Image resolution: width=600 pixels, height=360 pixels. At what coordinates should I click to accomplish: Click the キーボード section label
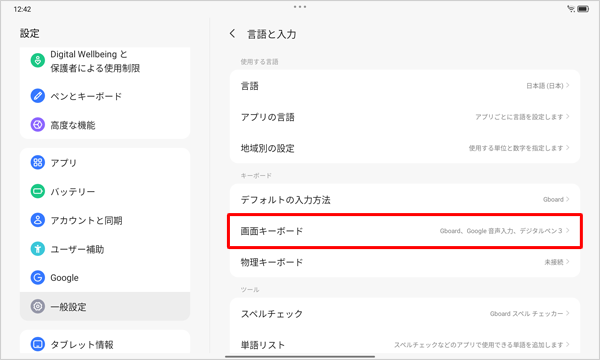pyautogui.click(x=256, y=176)
